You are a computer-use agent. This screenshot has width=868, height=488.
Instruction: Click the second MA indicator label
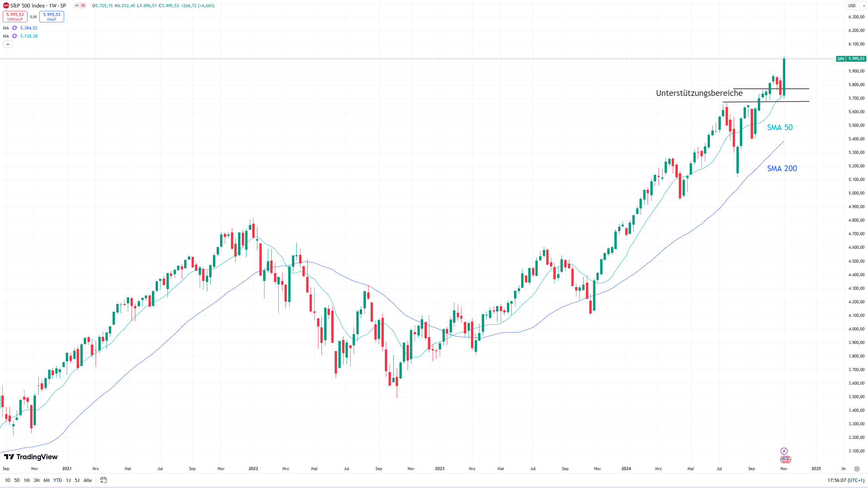6,36
